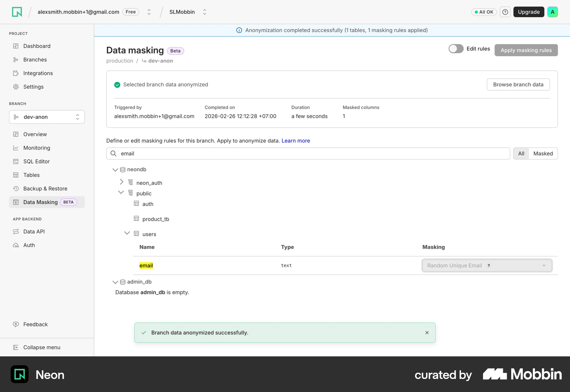Image resolution: width=570 pixels, height=392 pixels.
Task: Click the neon_auth schema label
Action: (x=149, y=183)
